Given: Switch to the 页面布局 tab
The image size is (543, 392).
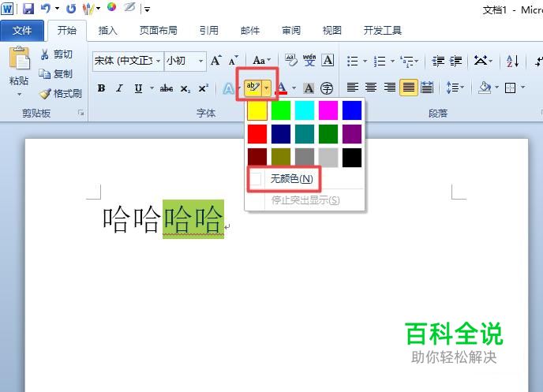Looking at the screenshot, I should point(159,31).
